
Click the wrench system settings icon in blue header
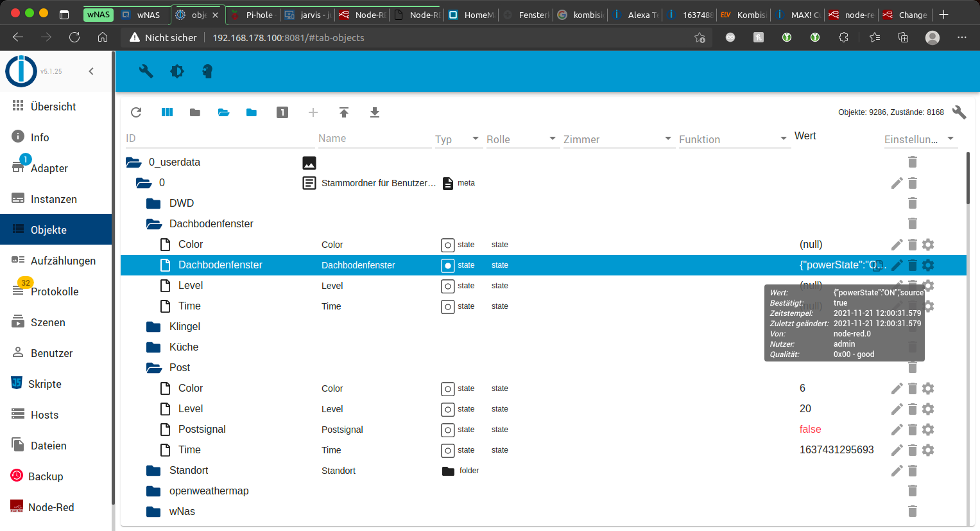click(146, 71)
